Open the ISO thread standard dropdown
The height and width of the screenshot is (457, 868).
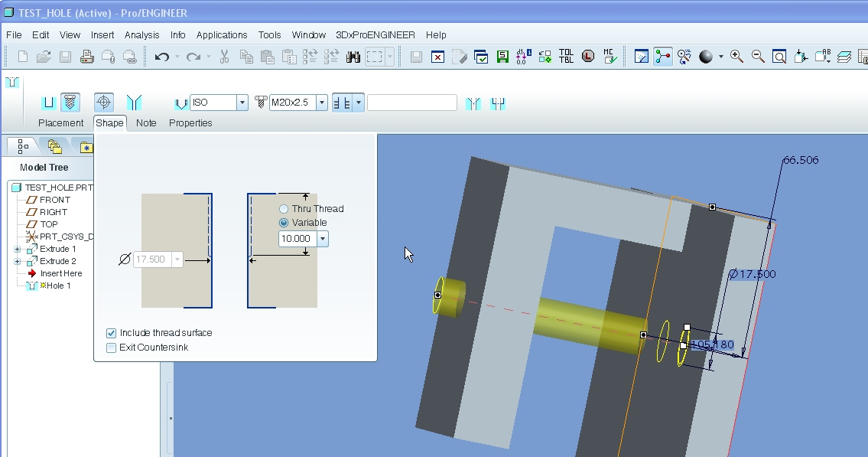click(x=242, y=103)
